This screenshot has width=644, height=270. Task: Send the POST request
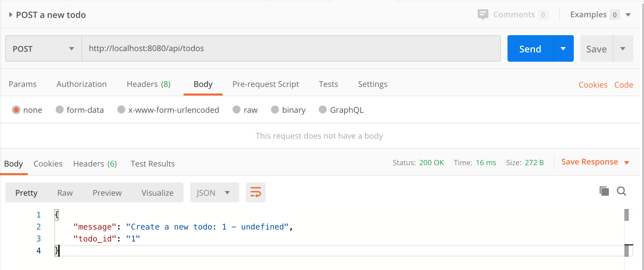point(530,48)
